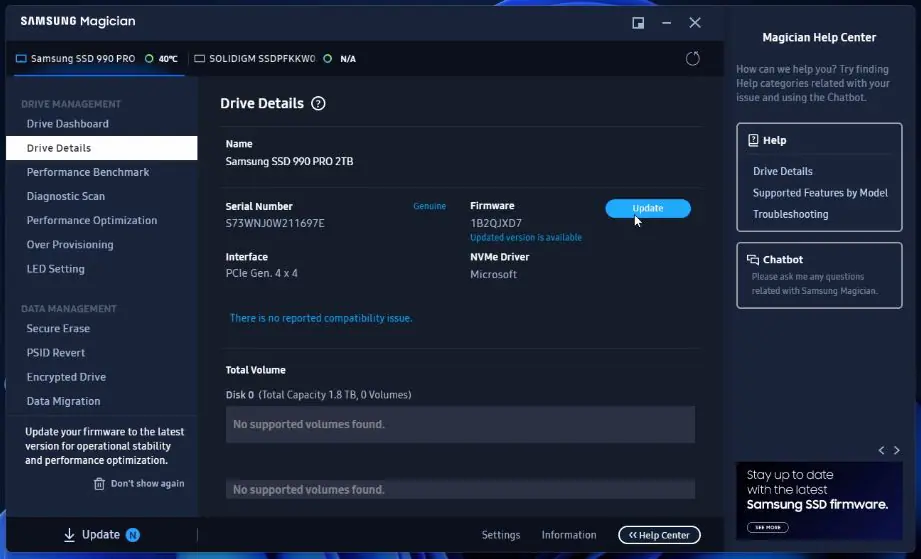Viewport: 921px width, 559px height.
Task: Open Troubleshooting help topic
Action: pos(791,214)
